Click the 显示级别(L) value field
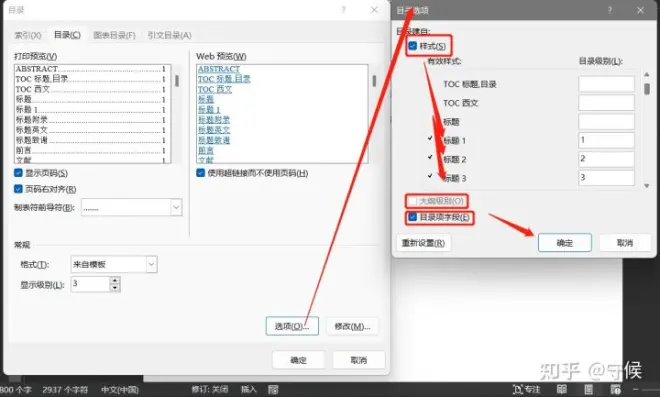This screenshot has width=660, height=397. click(x=90, y=284)
